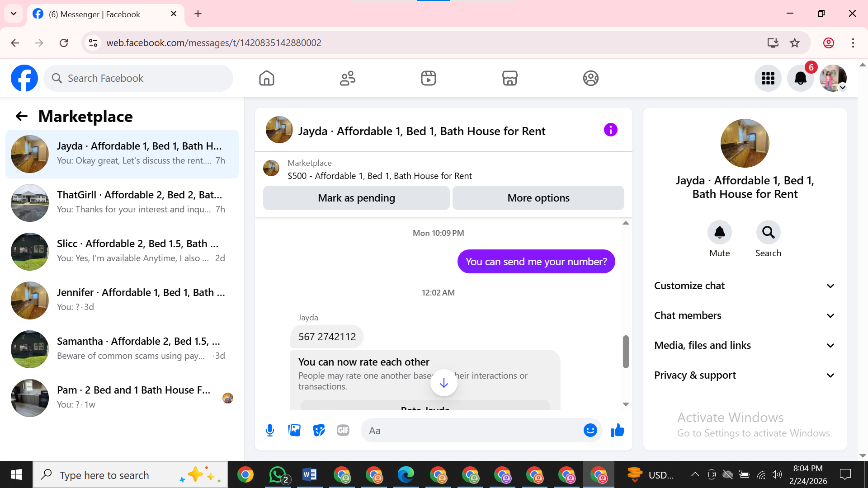Viewport: 868px width, 488px height.
Task: Go to the Marketplace tab in the top navigation
Action: [509, 78]
